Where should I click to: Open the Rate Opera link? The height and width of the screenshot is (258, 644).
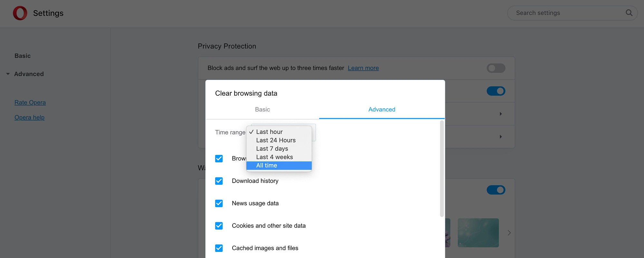[30, 102]
